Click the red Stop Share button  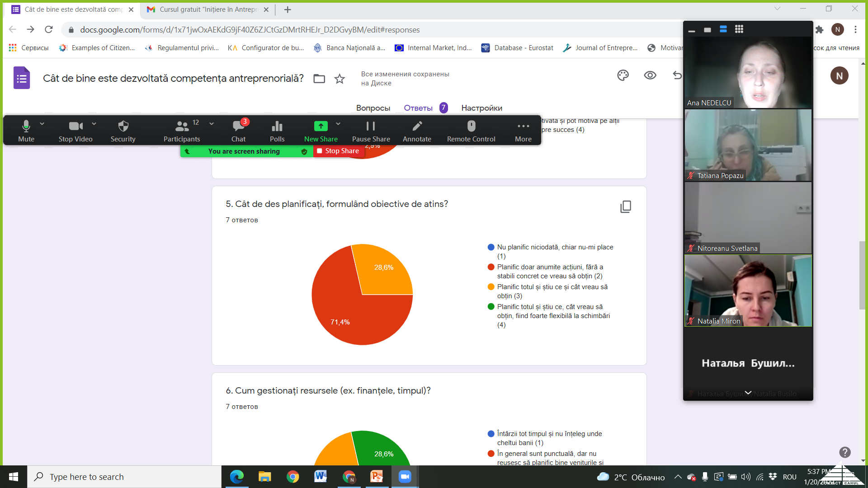tap(338, 151)
